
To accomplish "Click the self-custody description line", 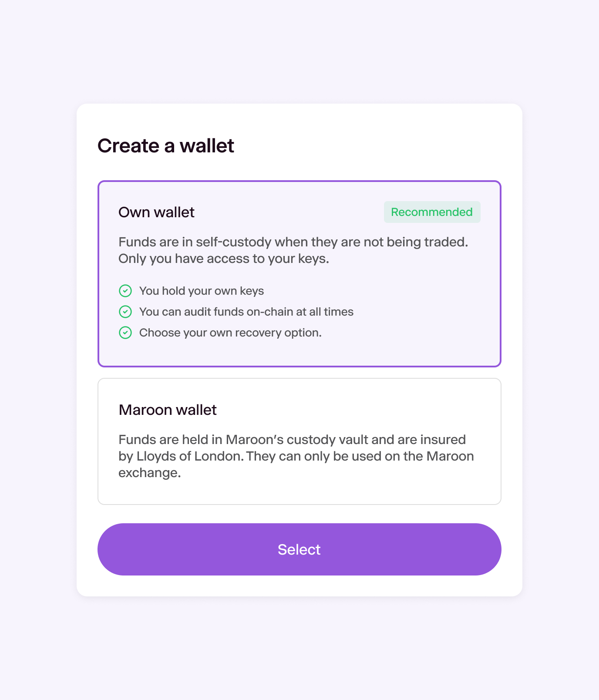I will coord(293,242).
